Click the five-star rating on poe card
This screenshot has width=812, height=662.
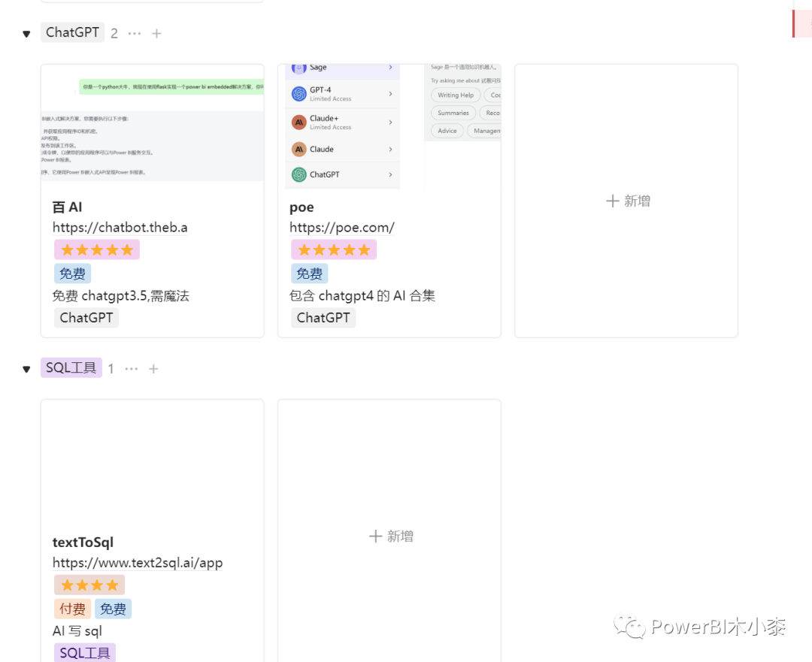point(334,250)
